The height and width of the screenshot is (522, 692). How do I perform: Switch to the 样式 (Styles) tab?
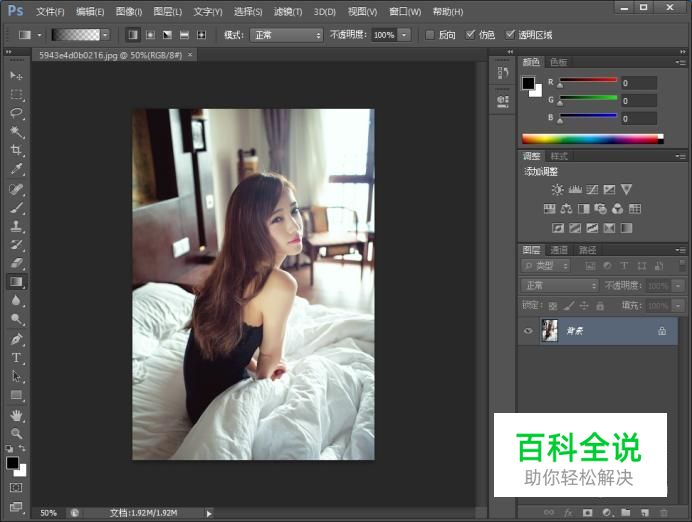[x=559, y=156]
